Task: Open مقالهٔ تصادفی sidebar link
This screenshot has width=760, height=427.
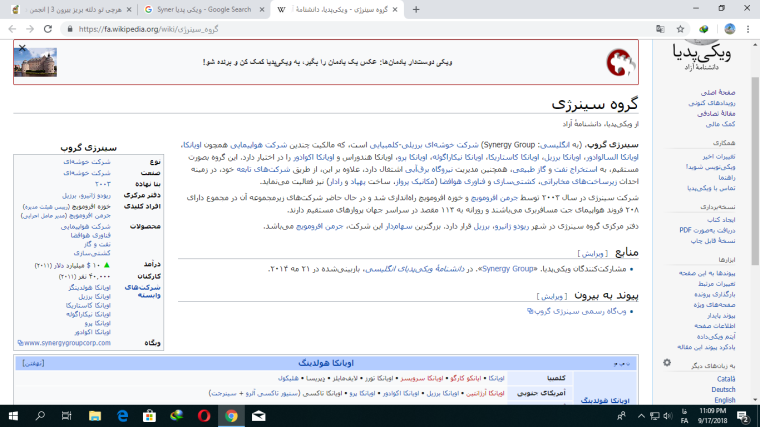Action: [x=716, y=113]
